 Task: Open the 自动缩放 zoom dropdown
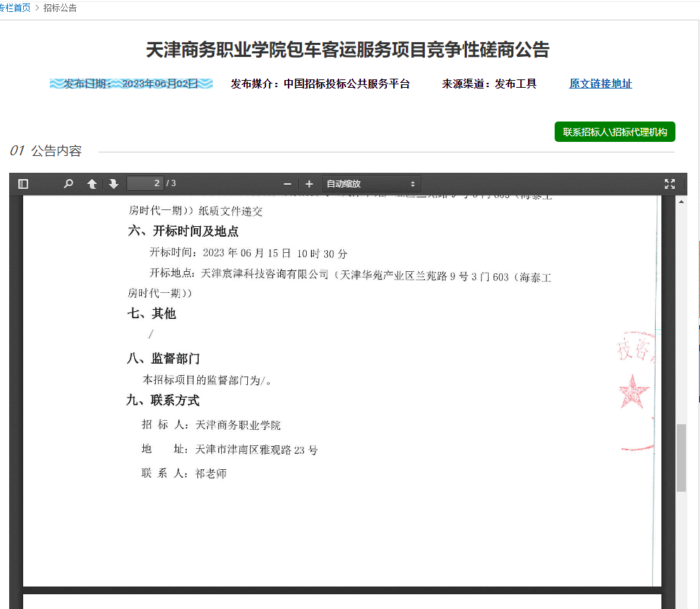(x=371, y=184)
